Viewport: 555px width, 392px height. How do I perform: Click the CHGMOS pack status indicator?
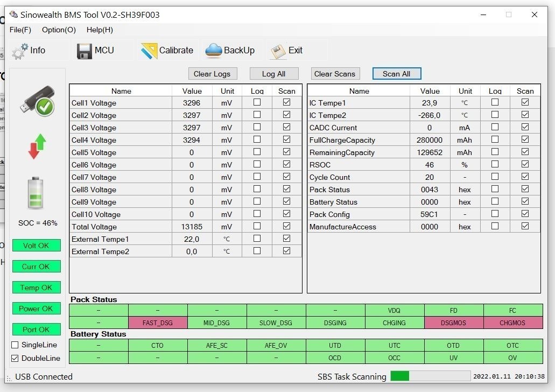click(x=513, y=323)
